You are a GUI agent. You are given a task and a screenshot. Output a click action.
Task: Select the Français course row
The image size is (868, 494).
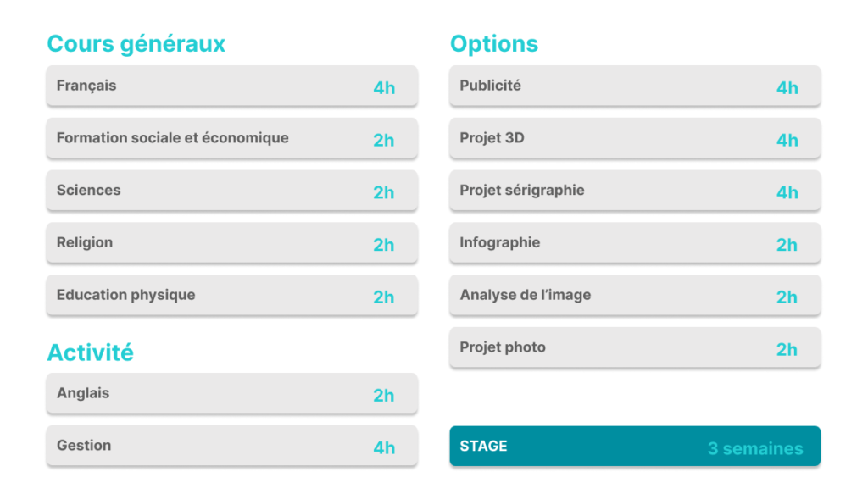(x=232, y=86)
